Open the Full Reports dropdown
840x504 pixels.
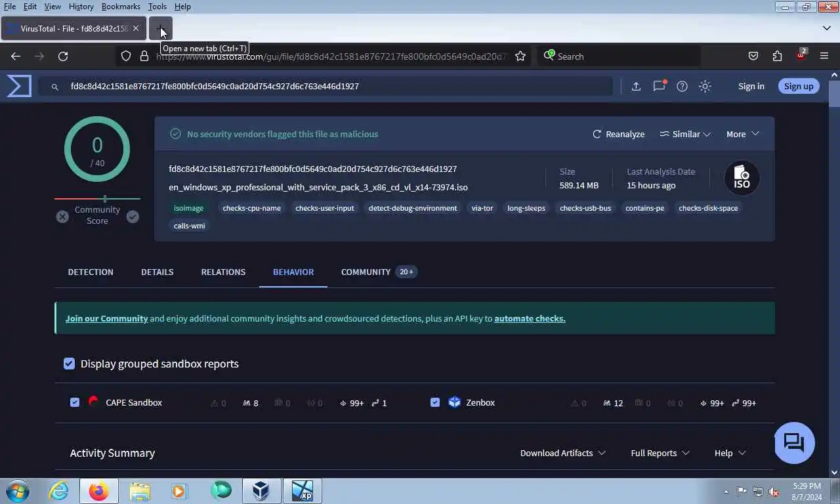pos(660,453)
